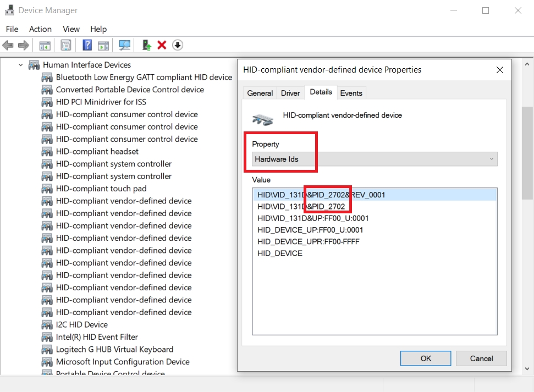534x392 pixels.
Task: Click the Properties toolbar icon
Action: [66, 45]
